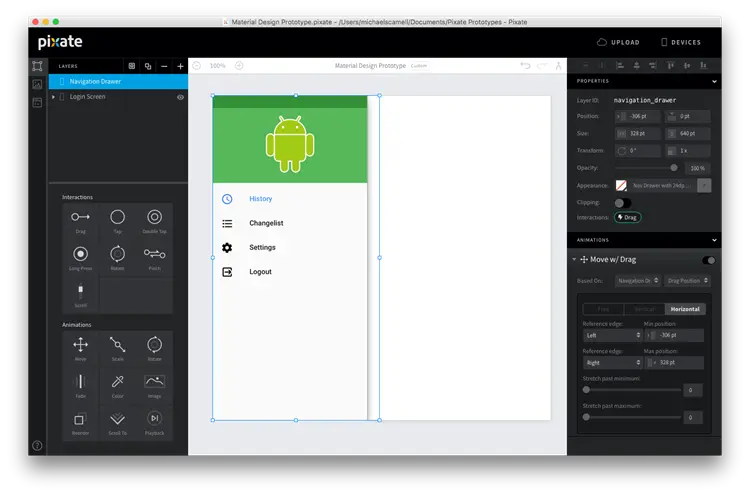The image size is (750, 497).
Task: Click Changelist in the navigation drawer
Action: [266, 223]
